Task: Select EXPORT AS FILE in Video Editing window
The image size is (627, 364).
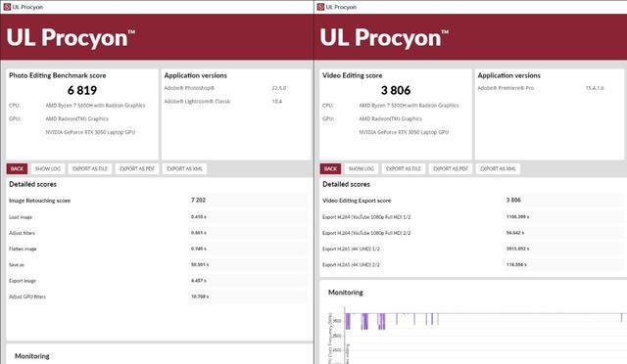Action: coord(404,168)
